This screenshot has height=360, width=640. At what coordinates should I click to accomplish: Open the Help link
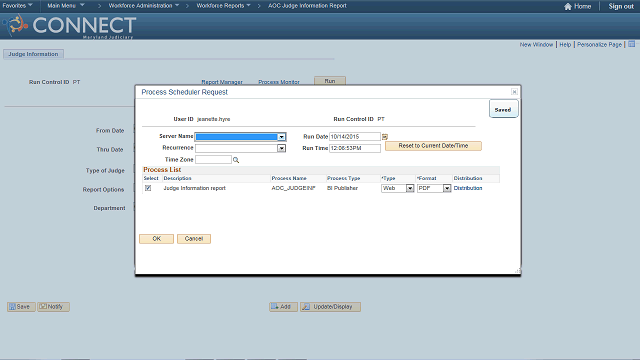[x=565, y=44]
